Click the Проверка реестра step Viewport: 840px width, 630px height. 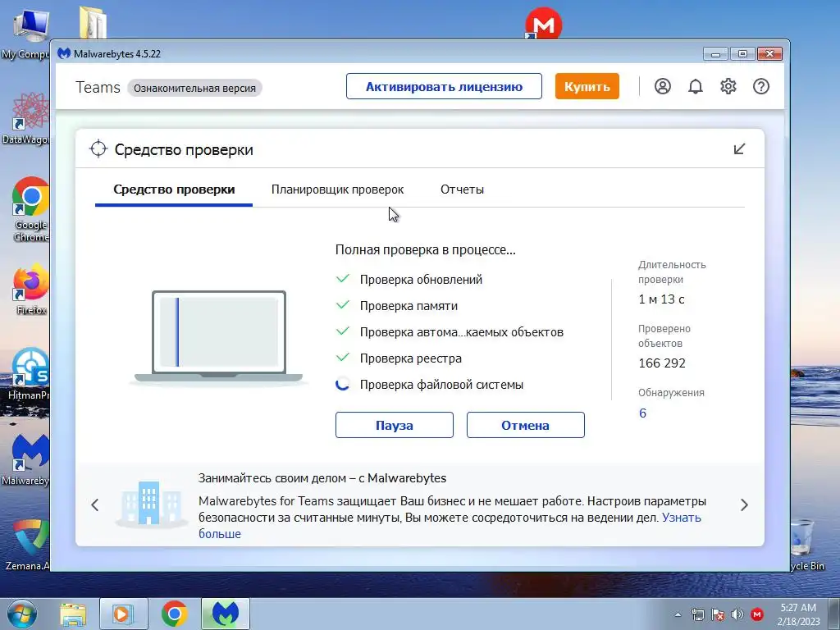411,358
